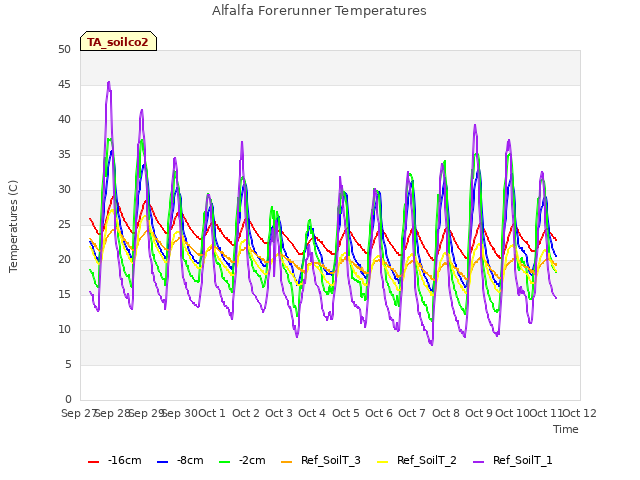Click the Sep 27 x-axis date label
The image size is (640, 480).
[x=79, y=413]
